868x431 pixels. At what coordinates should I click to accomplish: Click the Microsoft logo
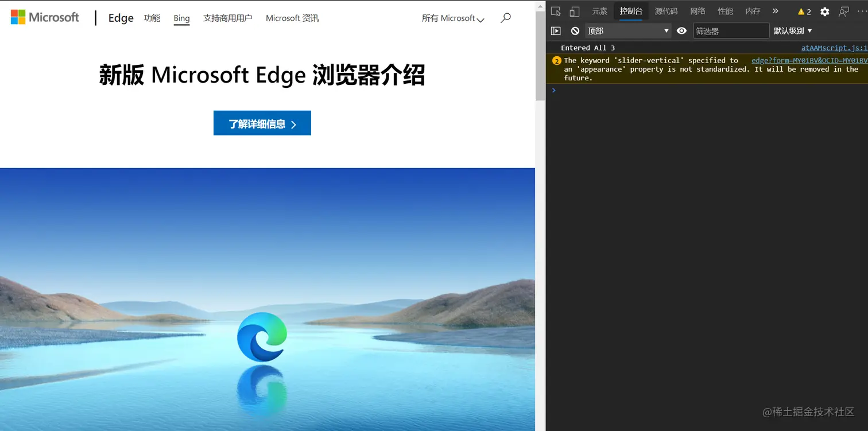pyautogui.click(x=45, y=17)
